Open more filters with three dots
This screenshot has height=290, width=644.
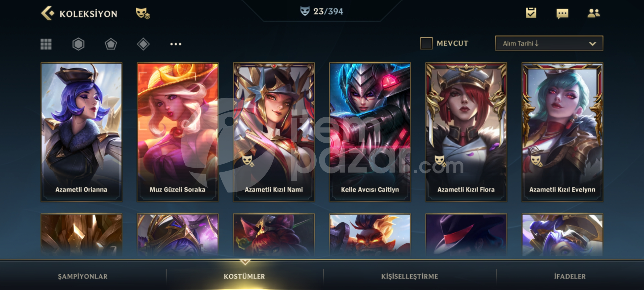click(x=176, y=44)
